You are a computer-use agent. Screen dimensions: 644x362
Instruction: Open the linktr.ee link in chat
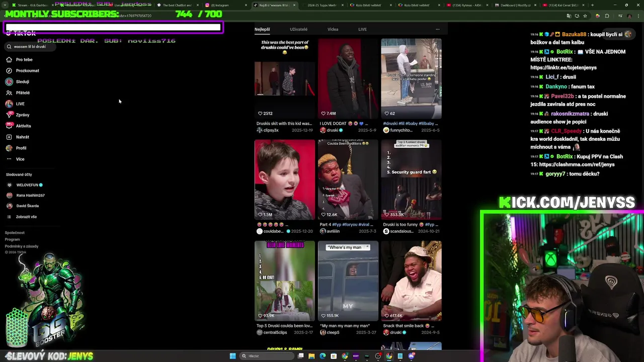click(x=563, y=67)
